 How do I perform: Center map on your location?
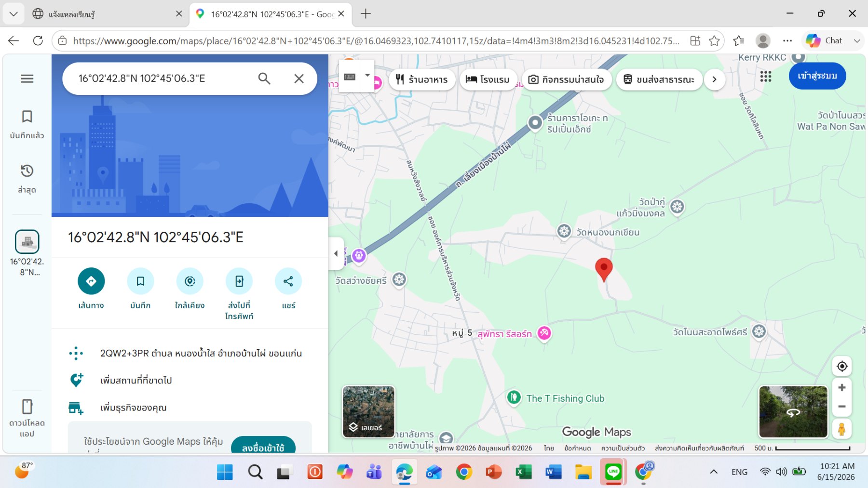tap(842, 366)
